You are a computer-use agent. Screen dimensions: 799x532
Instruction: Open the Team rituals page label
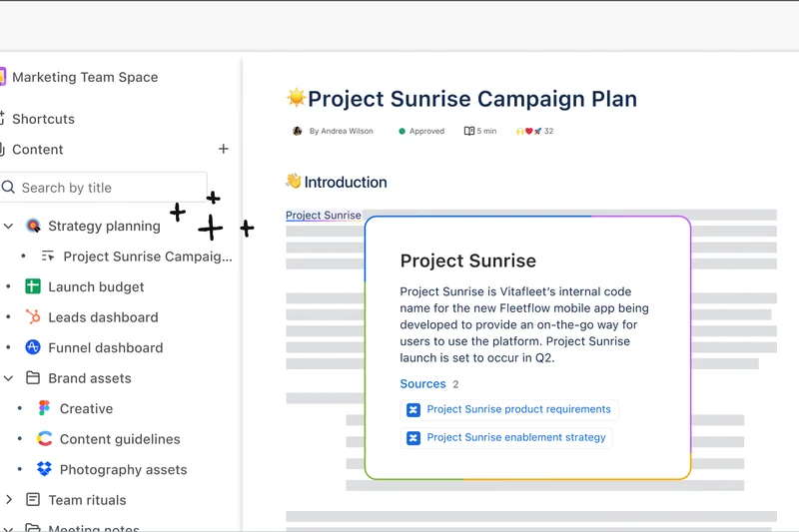point(87,500)
